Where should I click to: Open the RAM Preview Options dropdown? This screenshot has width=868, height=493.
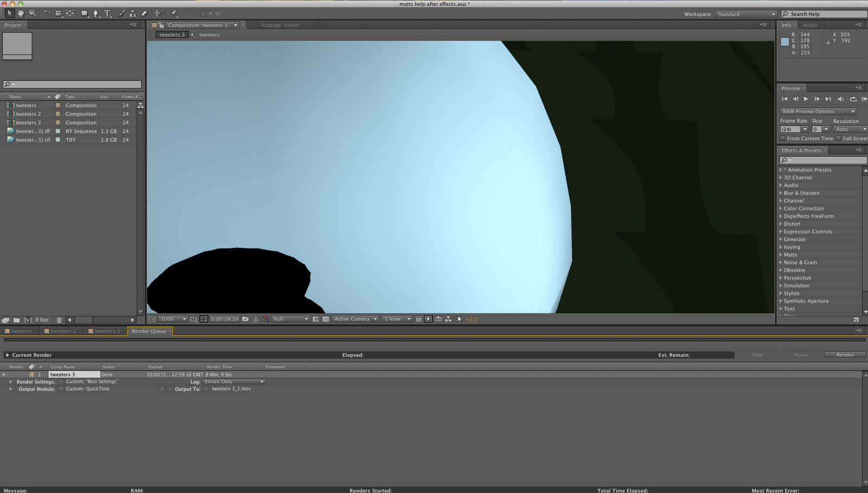point(818,111)
